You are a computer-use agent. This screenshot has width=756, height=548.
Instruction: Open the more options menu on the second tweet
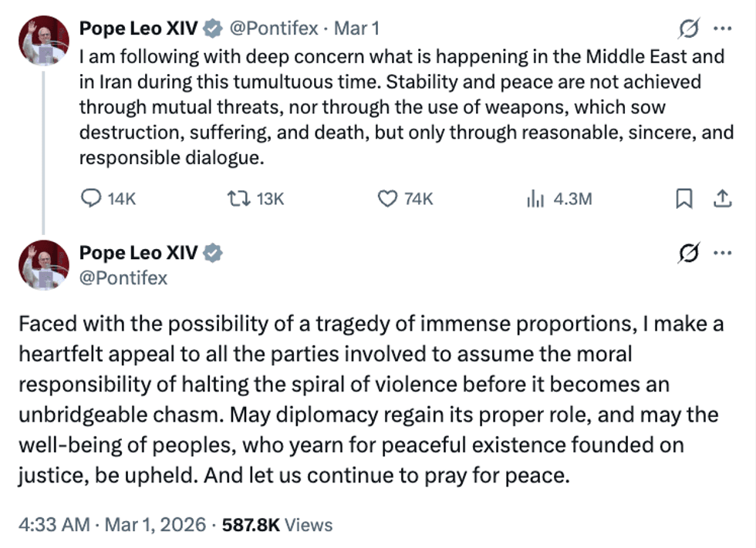[x=723, y=252]
